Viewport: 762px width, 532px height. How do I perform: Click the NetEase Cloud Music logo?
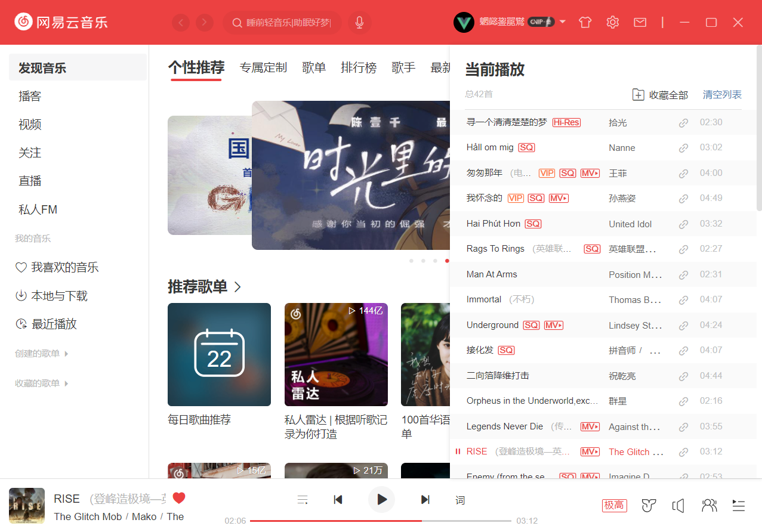pos(61,23)
